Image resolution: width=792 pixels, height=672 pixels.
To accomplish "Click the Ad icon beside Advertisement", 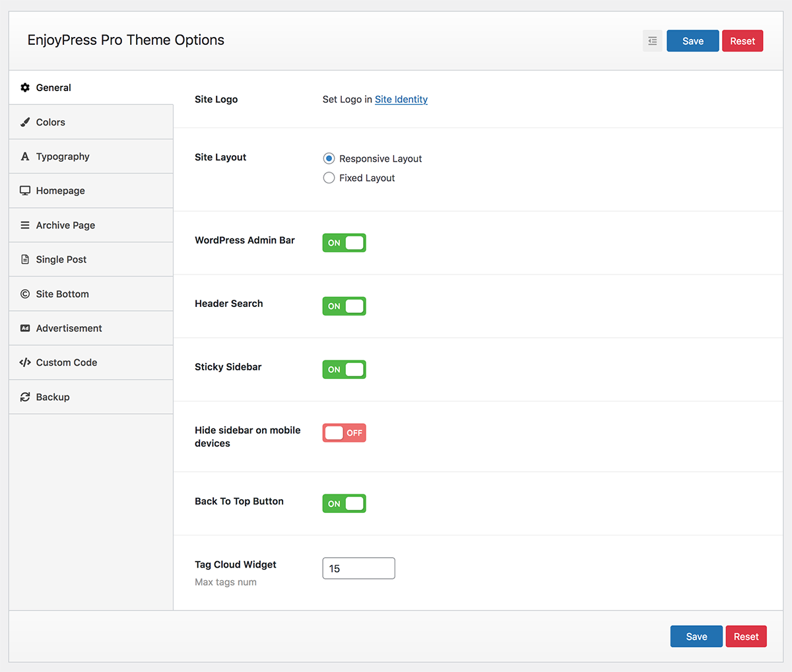I will tap(25, 327).
